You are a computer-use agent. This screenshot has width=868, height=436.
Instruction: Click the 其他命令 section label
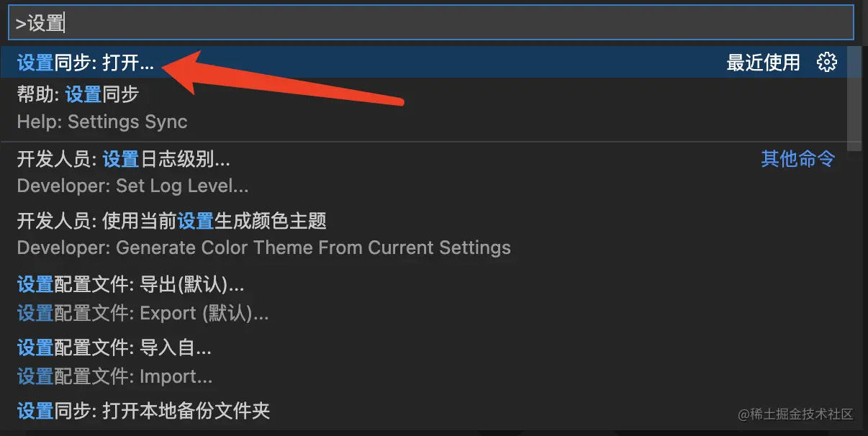(x=798, y=158)
